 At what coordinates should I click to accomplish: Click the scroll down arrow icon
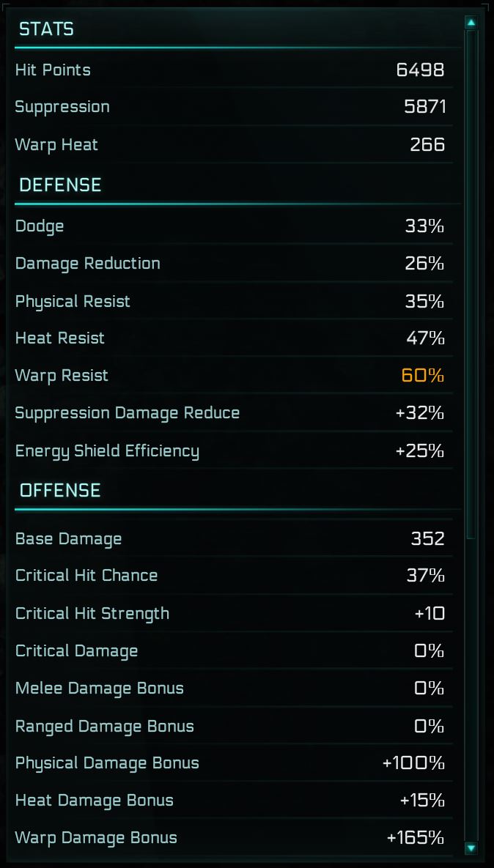[471, 848]
